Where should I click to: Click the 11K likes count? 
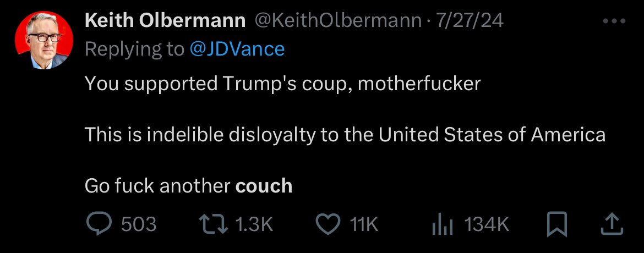[x=364, y=224]
